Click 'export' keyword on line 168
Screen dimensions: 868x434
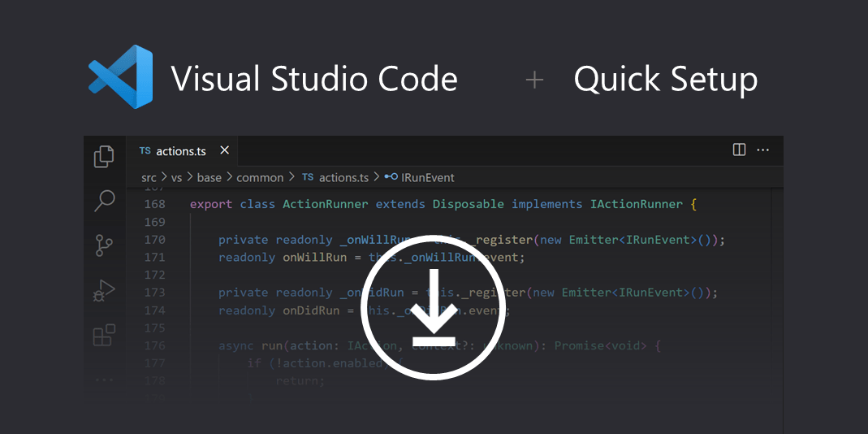point(211,205)
